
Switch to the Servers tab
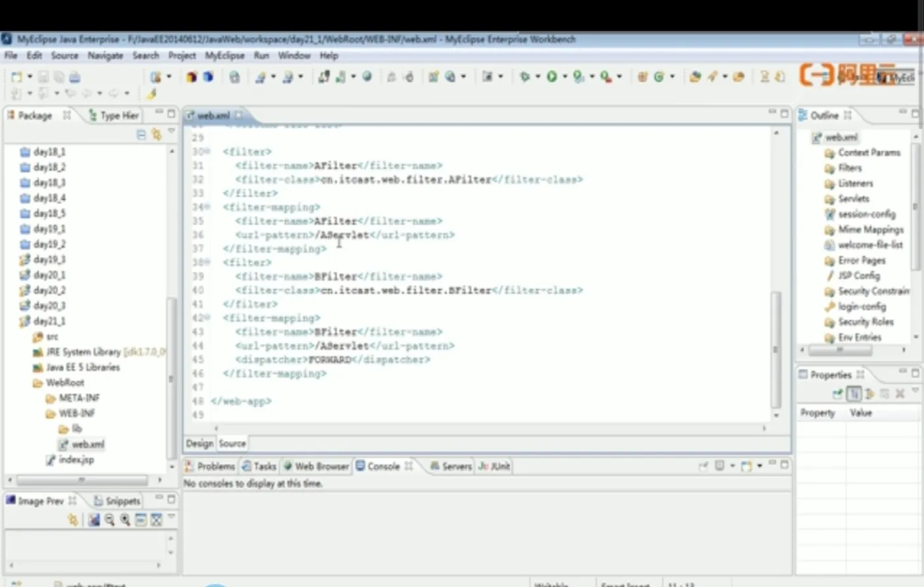point(451,466)
